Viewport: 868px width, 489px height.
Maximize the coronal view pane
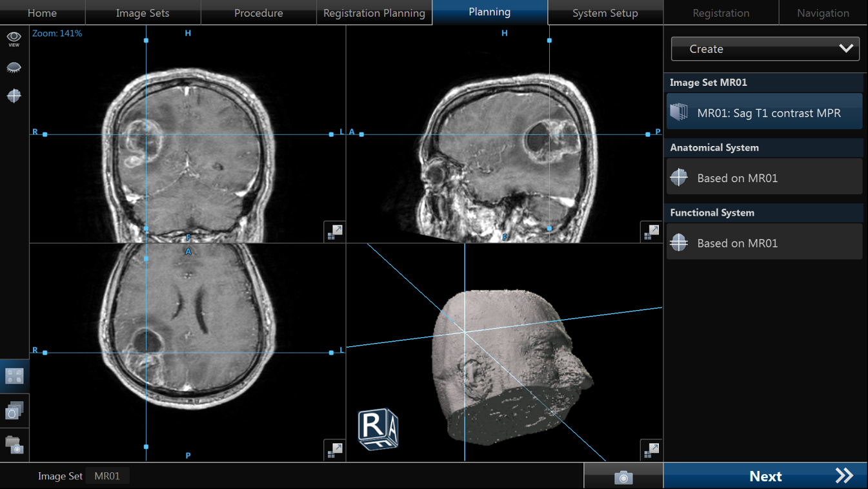(334, 231)
